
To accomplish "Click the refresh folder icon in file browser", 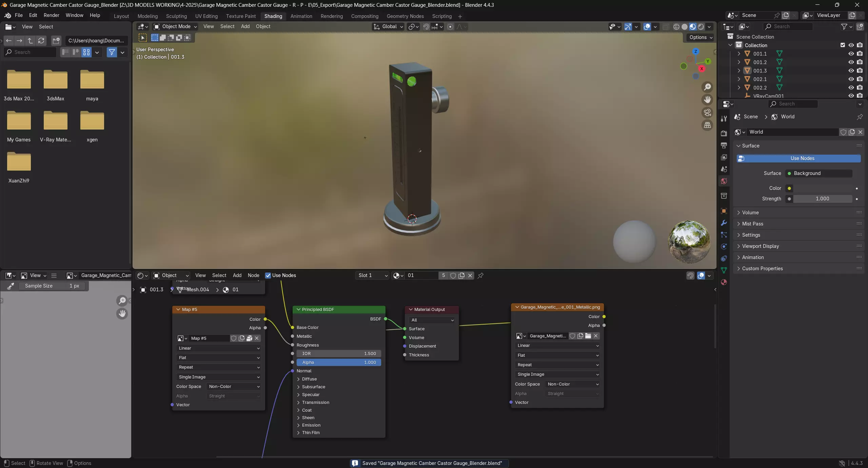I will tap(41, 41).
